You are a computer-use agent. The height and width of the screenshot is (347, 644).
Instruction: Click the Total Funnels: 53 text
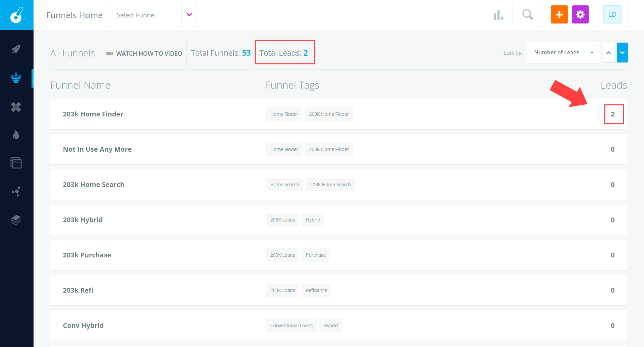click(221, 53)
